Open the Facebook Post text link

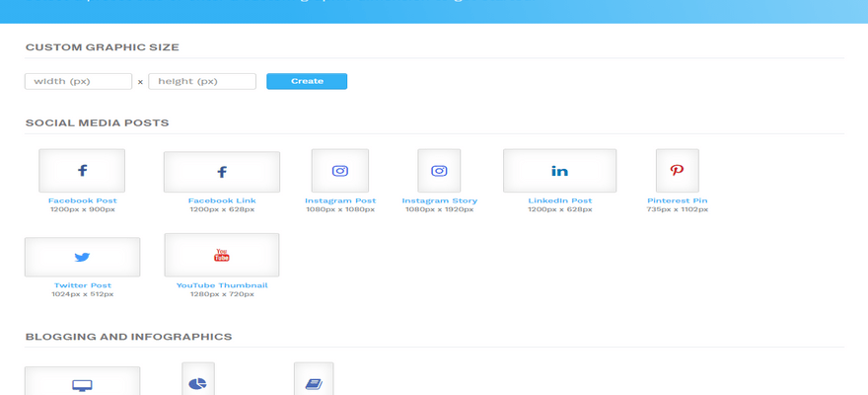(83, 200)
